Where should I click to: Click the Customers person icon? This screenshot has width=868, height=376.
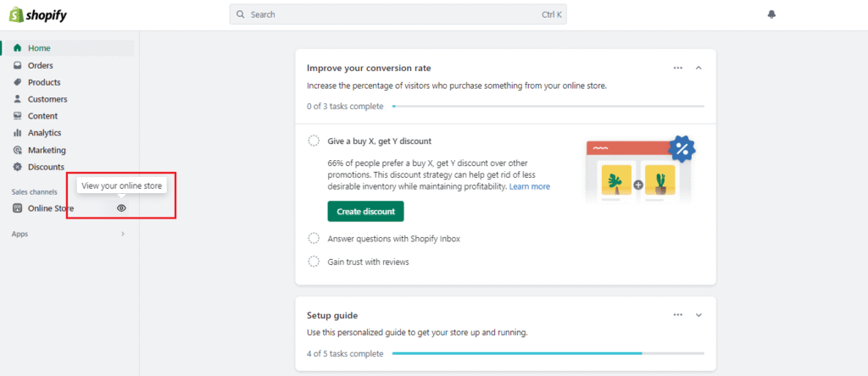[18, 99]
